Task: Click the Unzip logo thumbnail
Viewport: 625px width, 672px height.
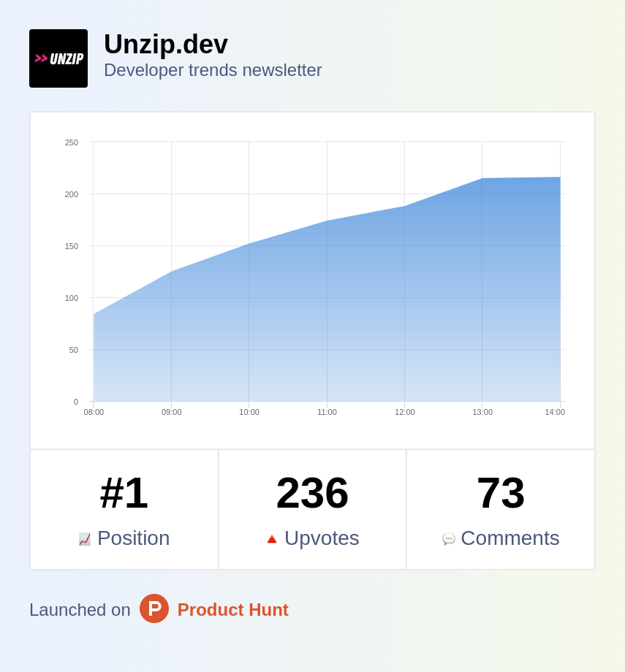Action: [58, 58]
